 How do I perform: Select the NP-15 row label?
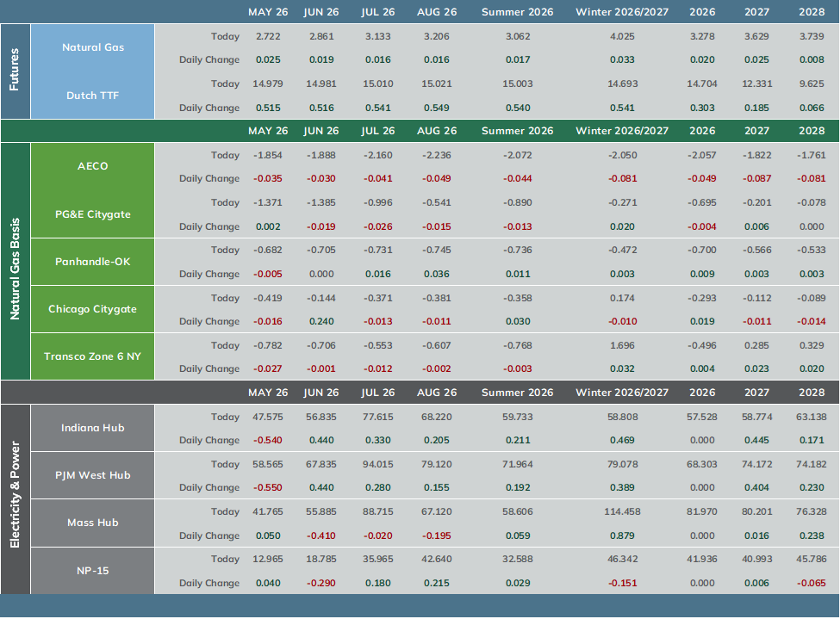93,571
